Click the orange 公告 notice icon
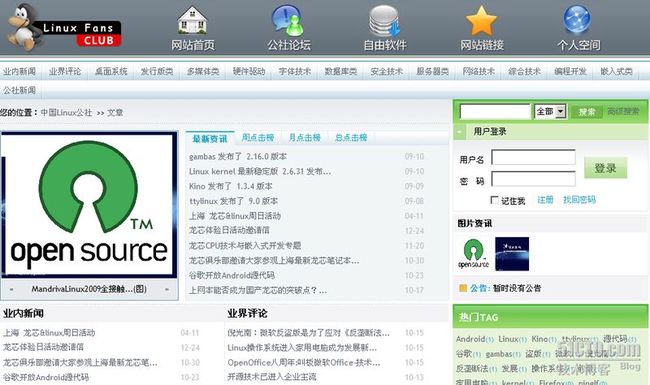 [463, 288]
